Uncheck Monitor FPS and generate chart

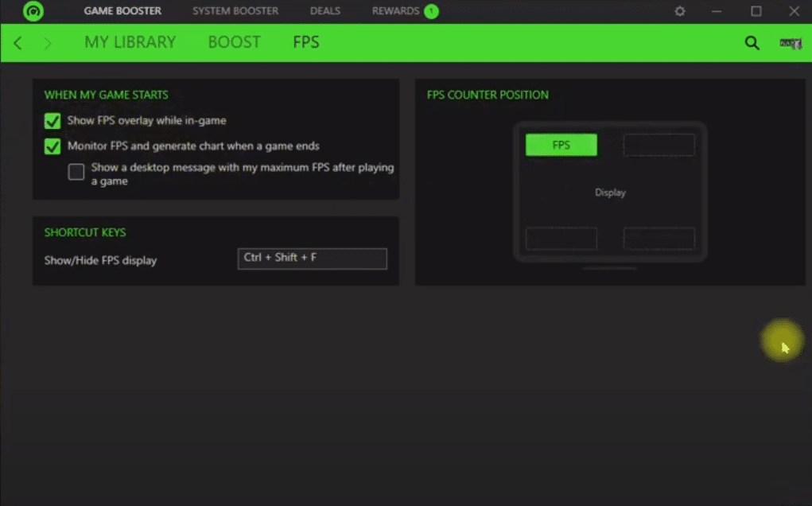[52, 146]
